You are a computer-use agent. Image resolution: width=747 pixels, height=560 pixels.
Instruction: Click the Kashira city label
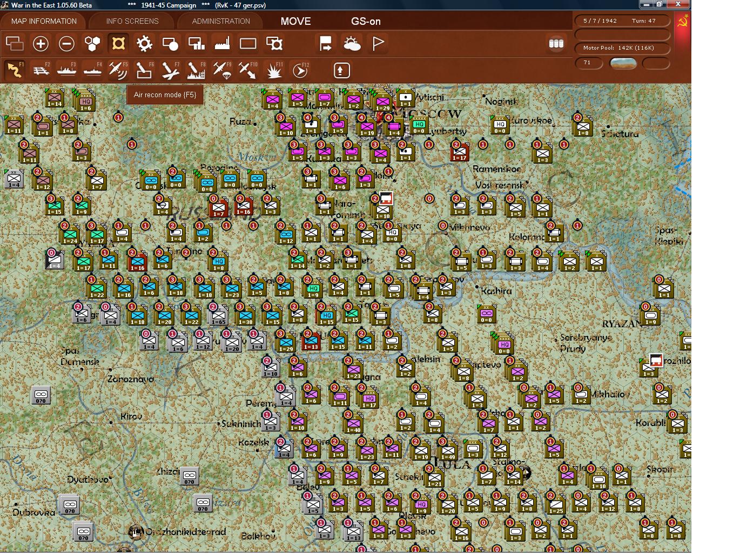496,291
